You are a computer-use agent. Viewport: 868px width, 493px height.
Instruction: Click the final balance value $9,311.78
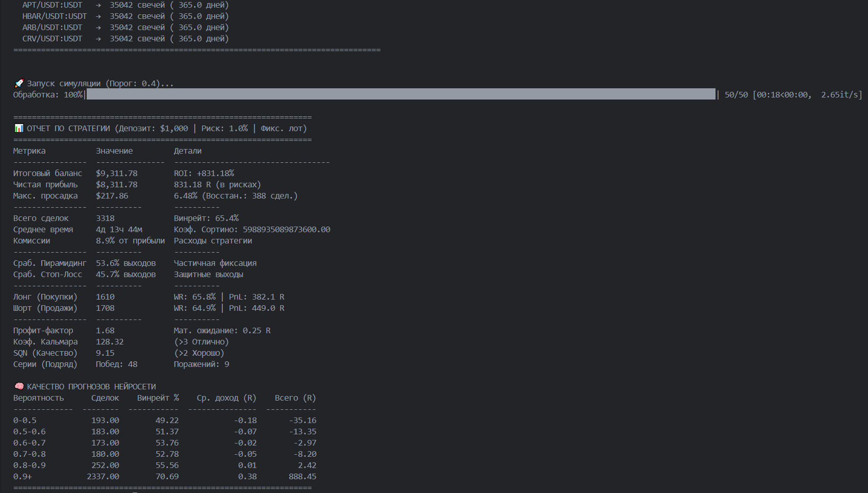(116, 174)
